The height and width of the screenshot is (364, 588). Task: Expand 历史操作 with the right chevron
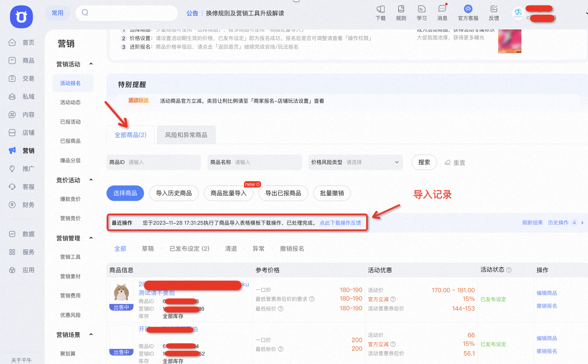tap(582, 223)
